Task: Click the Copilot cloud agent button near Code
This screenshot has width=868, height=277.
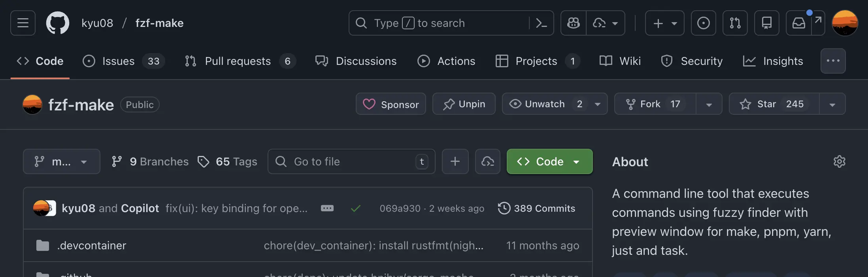Action: 488,161
